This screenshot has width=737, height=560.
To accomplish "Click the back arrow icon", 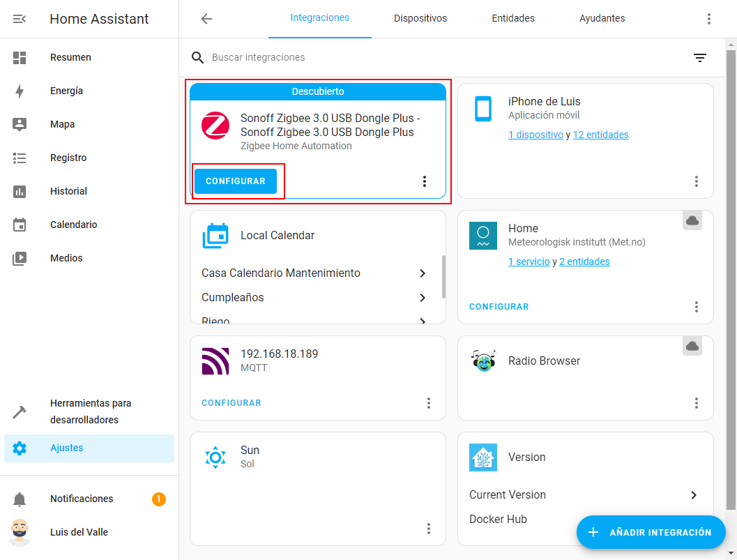I will pos(206,19).
